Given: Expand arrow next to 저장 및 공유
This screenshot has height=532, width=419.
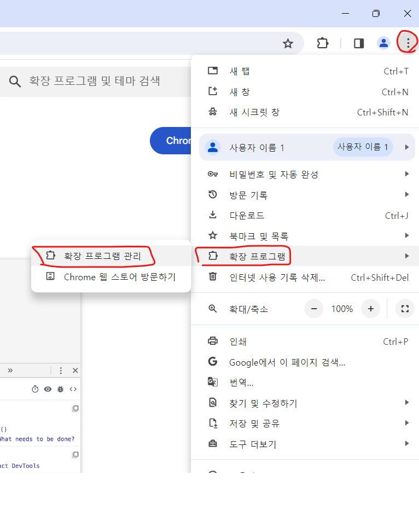Looking at the screenshot, I should click(x=407, y=423).
